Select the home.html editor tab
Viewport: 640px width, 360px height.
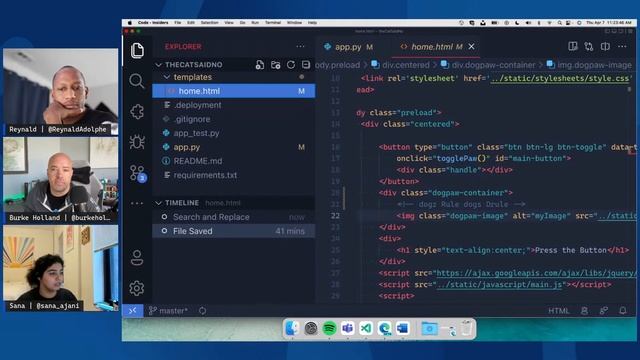[x=432, y=47]
